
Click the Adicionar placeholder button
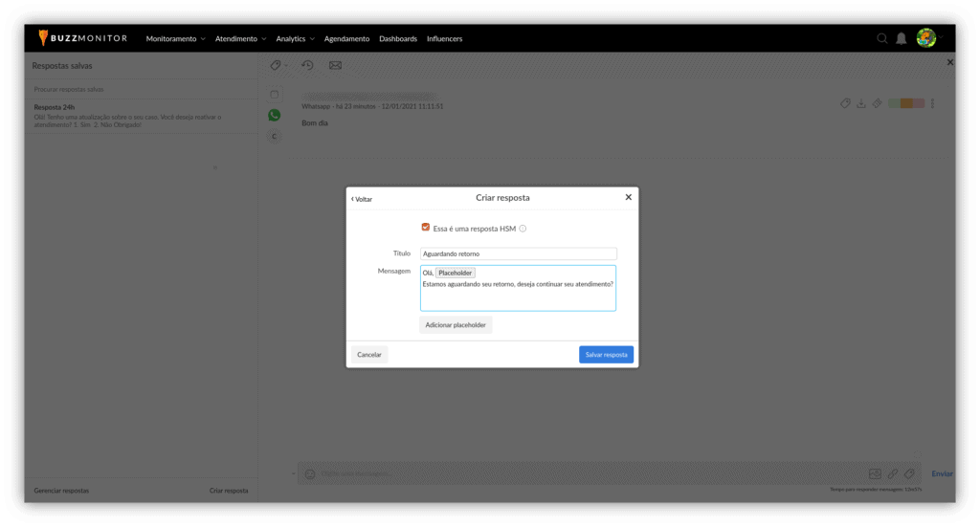pyautogui.click(x=456, y=325)
